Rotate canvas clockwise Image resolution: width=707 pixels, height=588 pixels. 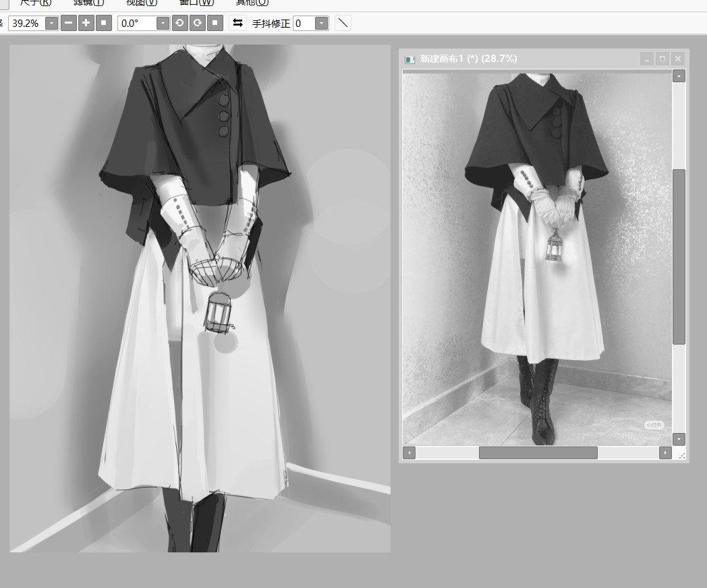click(x=197, y=23)
